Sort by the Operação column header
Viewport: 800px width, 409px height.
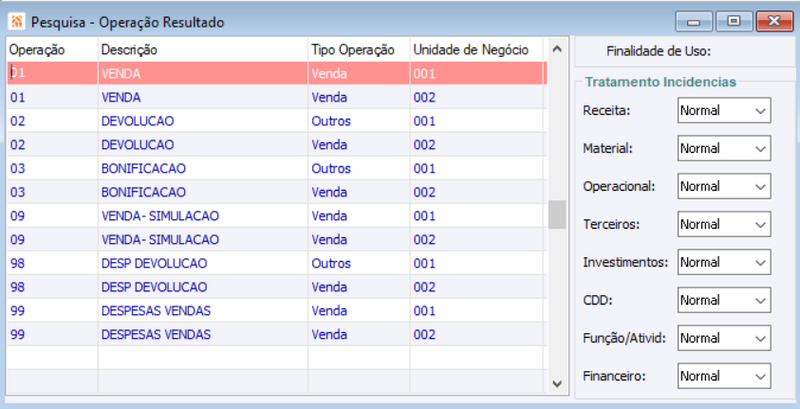point(52,49)
